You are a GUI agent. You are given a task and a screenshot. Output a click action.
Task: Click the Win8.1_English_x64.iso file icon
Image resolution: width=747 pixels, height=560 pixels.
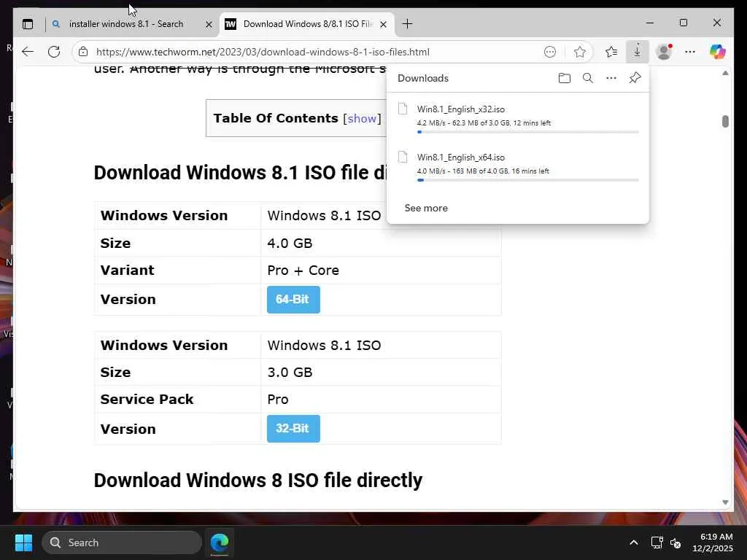pos(403,157)
